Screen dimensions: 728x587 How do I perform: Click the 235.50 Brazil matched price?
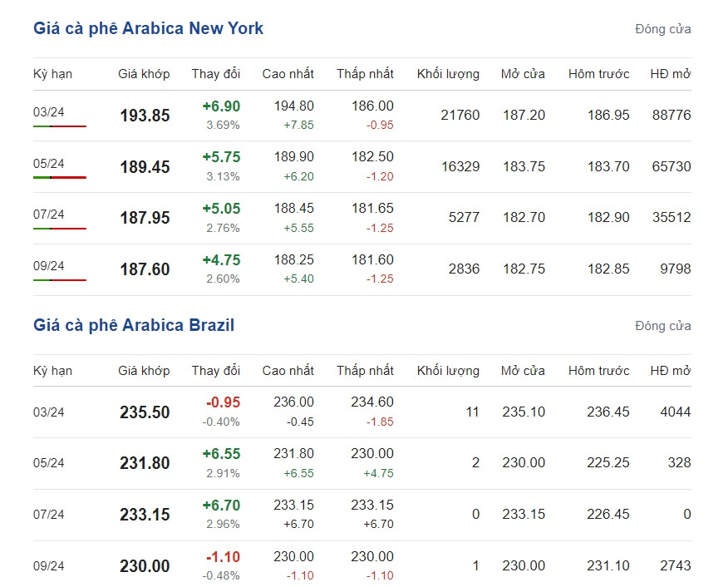(x=145, y=412)
